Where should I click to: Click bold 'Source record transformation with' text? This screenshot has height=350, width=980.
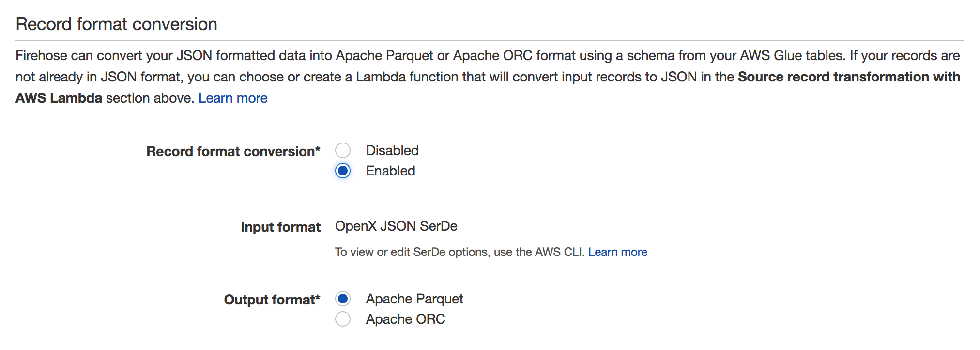[848, 77]
